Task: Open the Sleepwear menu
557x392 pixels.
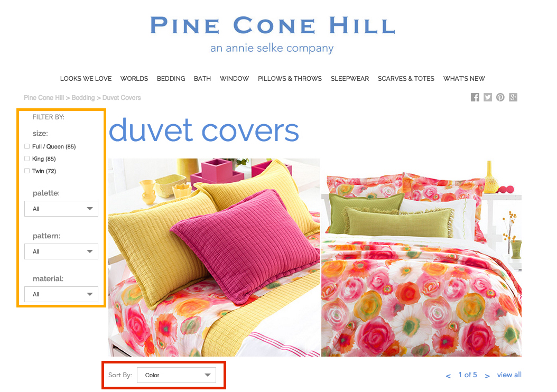Action: pos(349,79)
